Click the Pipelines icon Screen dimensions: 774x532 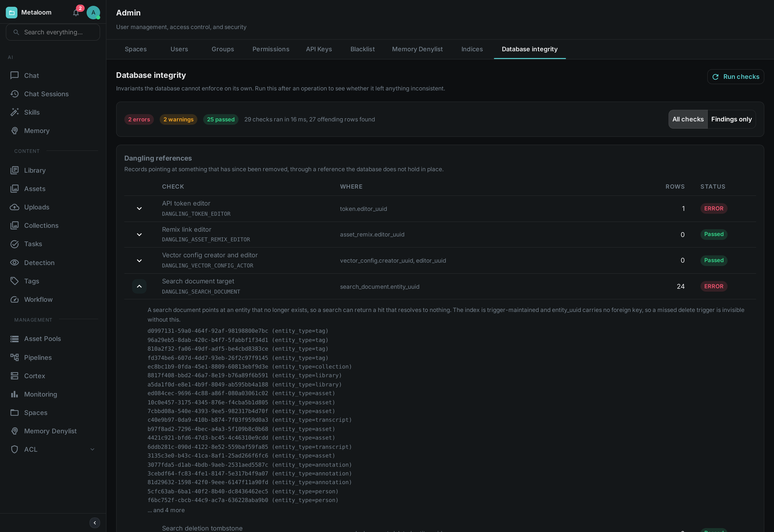click(14, 357)
